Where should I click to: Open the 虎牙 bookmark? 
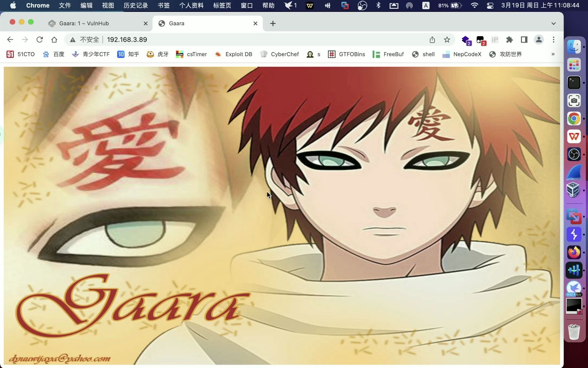(158, 54)
